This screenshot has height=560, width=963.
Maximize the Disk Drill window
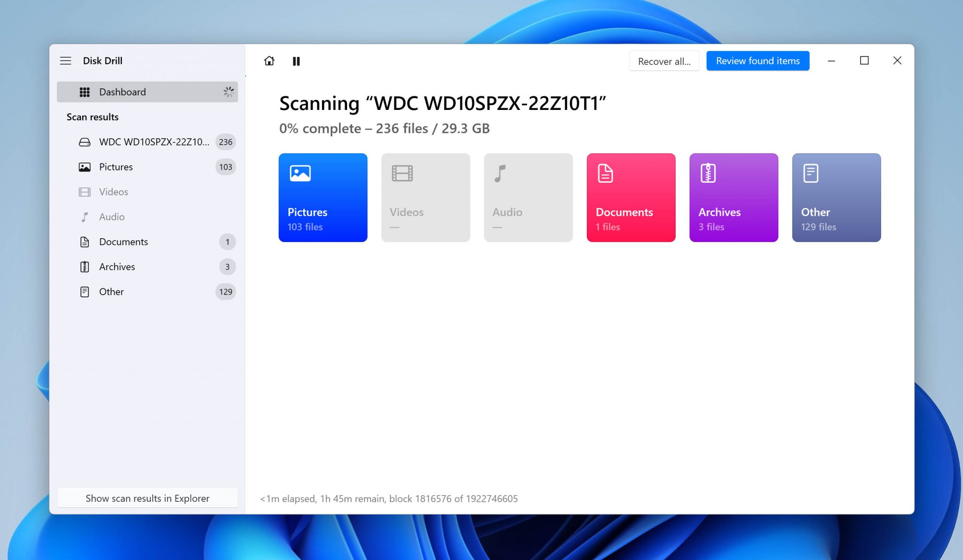pyautogui.click(x=864, y=61)
